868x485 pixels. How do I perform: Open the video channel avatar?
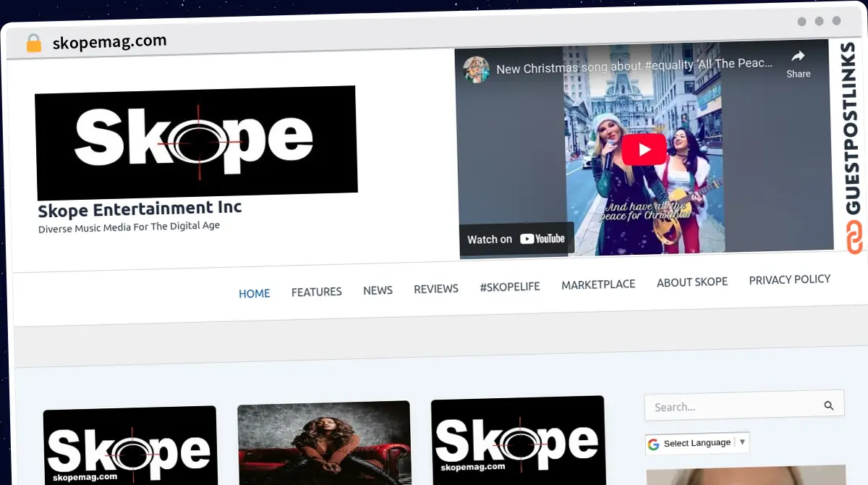click(476, 69)
